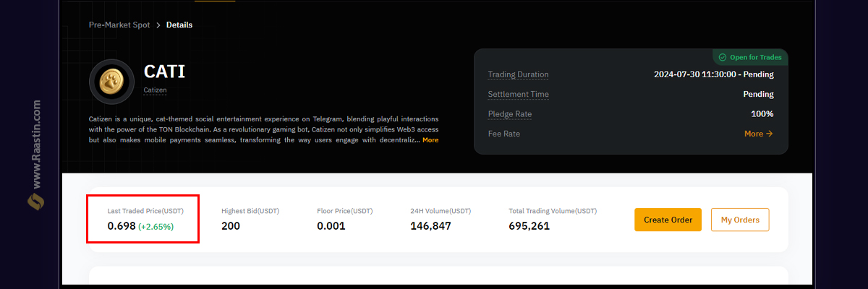868x289 pixels.
Task: Click the Highest Bid value 200
Action: click(231, 226)
